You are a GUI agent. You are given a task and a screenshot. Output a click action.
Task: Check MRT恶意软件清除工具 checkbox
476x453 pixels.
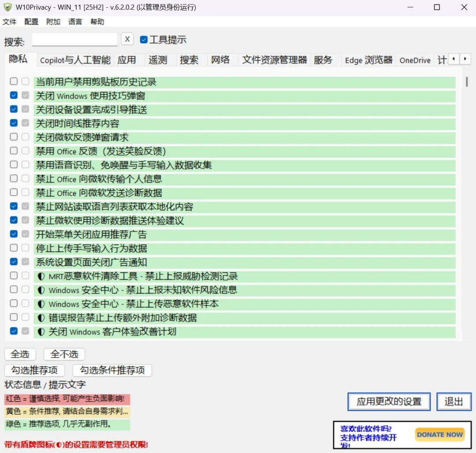[x=14, y=275]
